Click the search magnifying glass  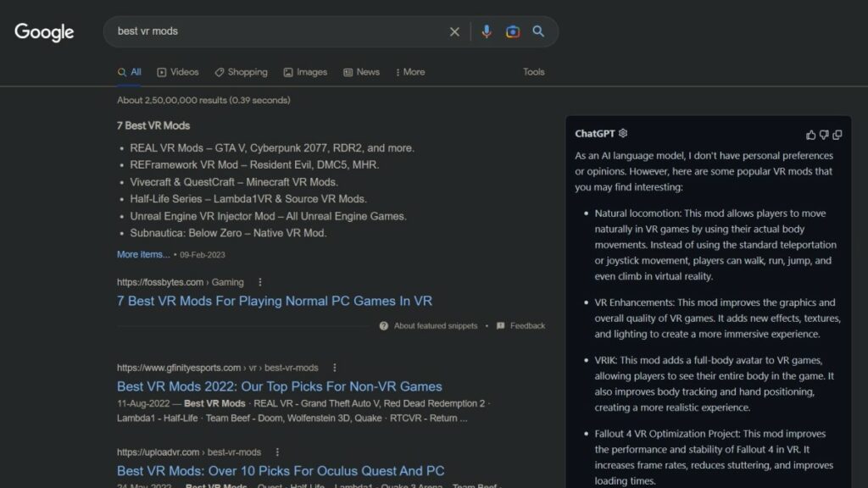(x=539, y=31)
